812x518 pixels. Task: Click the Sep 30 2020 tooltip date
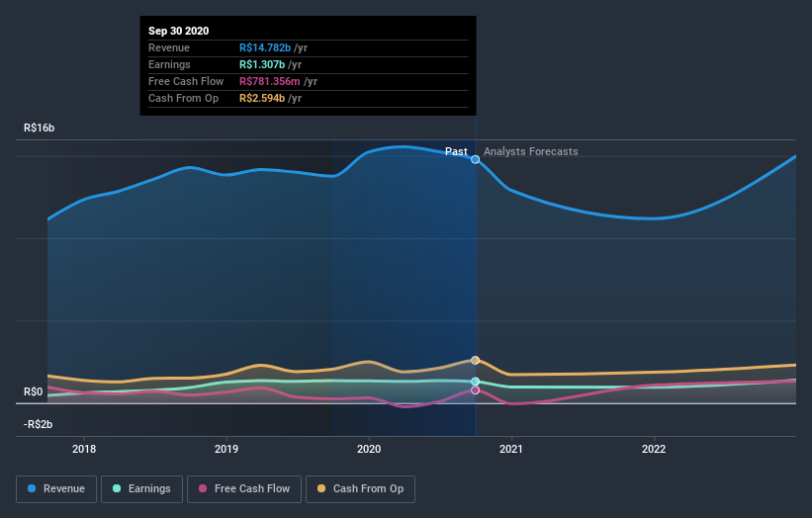179,31
